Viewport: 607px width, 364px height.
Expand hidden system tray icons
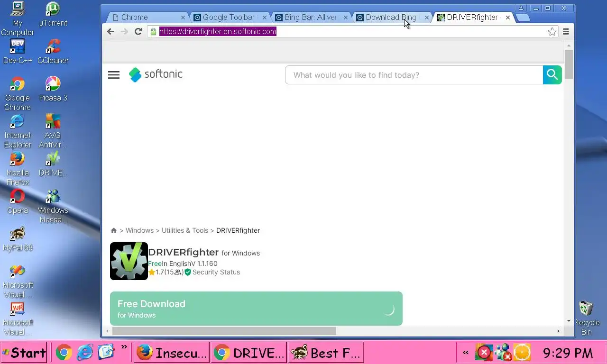tap(466, 352)
